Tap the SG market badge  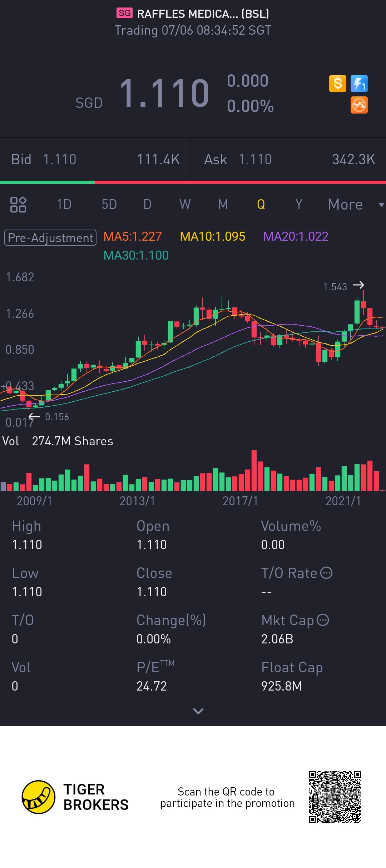[x=124, y=13]
